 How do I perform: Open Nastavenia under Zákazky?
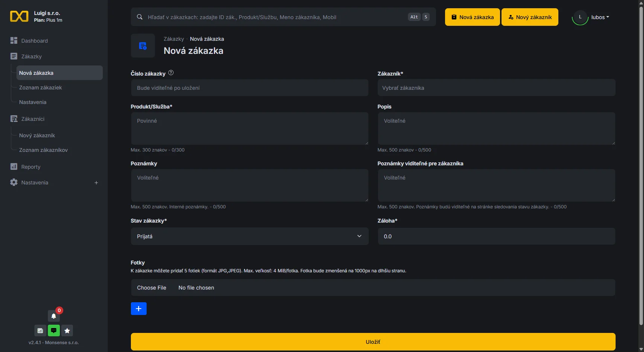click(x=33, y=102)
